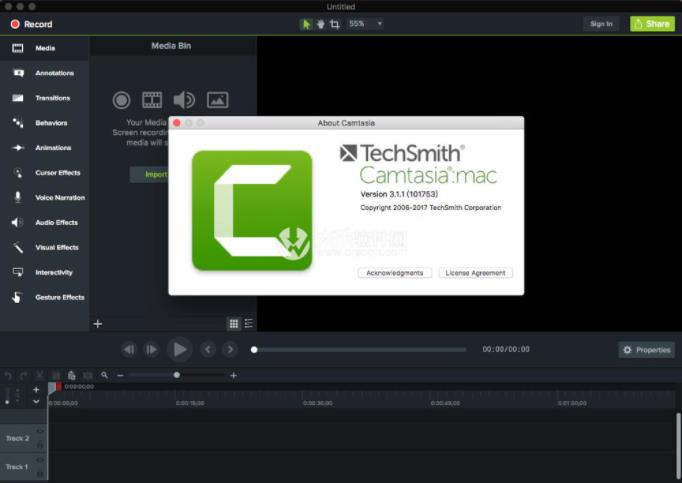Image resolution: width=682 pixels, height=483 pixels.
Task: Choose the hand pan tool
Action: (320, 24)
